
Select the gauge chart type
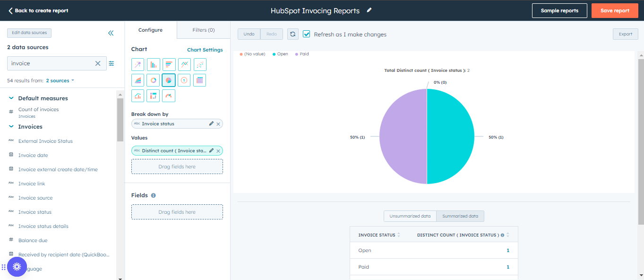click(169, 96)
